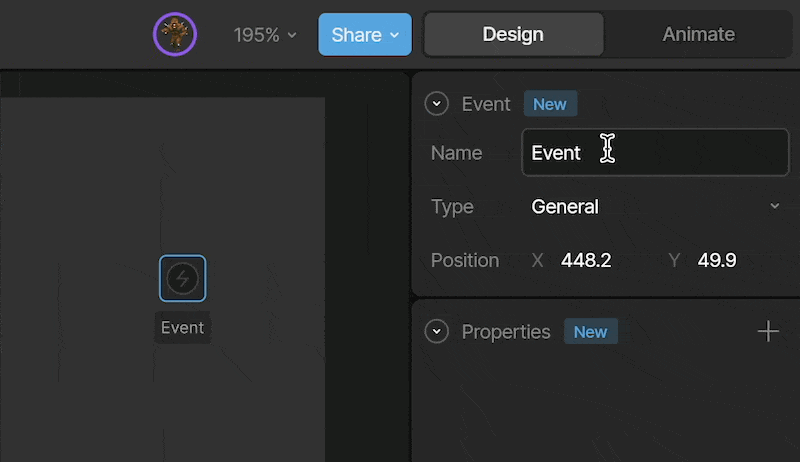Open the 195% zoom level dropdown

coord(265,35)
